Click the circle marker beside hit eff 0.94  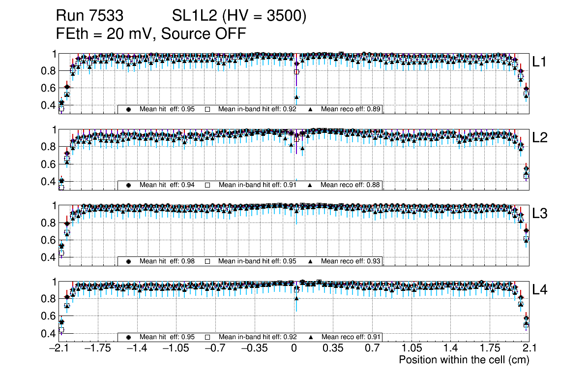coord(129,185)
